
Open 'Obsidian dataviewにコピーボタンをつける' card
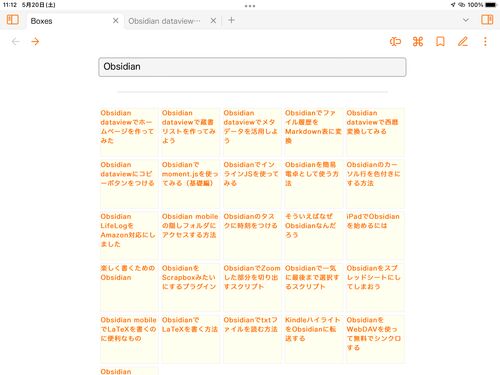pos(129,184)
